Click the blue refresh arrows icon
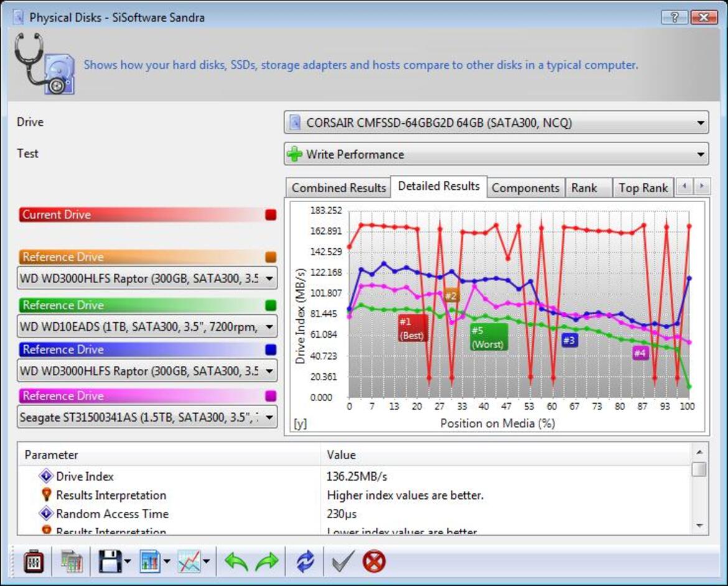The image size is (728, 586). (305, 562)
